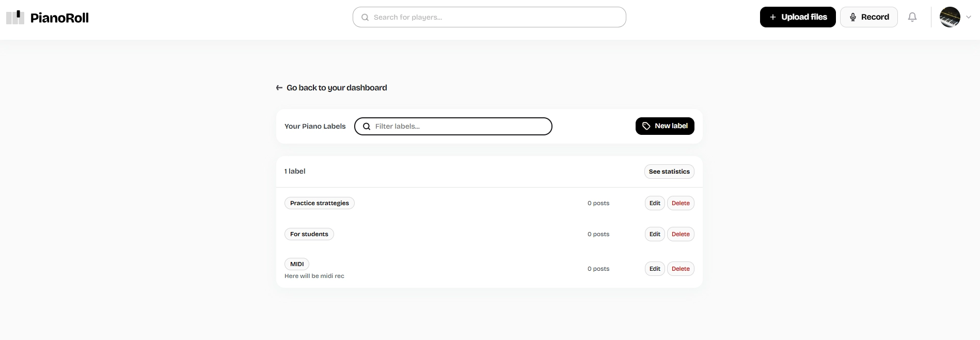Start recording with the Record button
The image size is (980, 340).
click(868, 17)
